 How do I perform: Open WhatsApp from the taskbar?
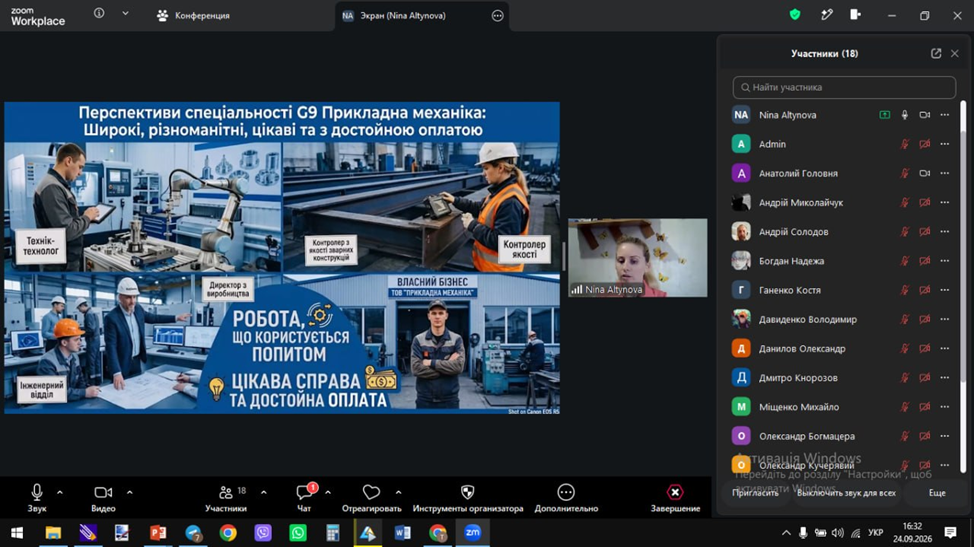click(x=298, y=533)
